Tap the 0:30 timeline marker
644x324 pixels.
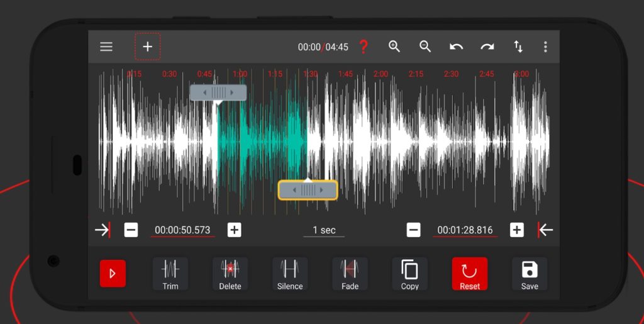[x=169, y=74]
